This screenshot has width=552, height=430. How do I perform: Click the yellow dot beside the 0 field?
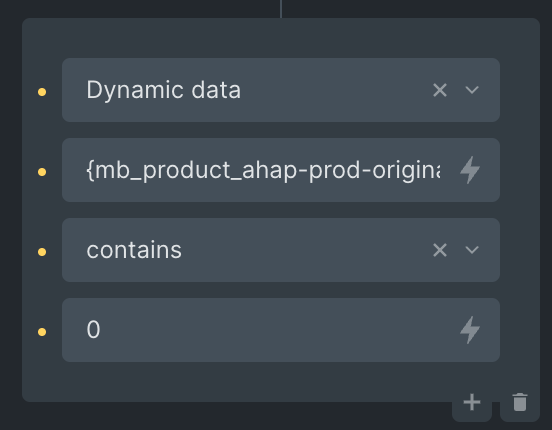coord(42,332)
